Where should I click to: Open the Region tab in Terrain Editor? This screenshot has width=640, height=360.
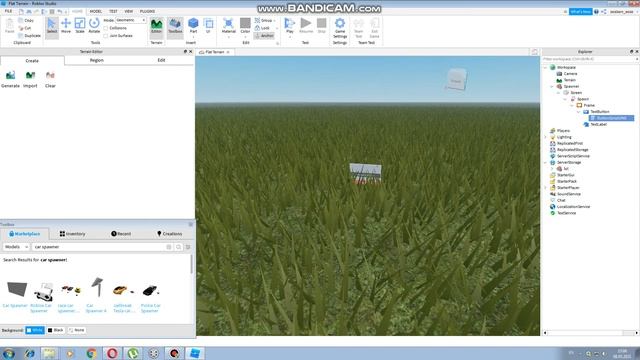(x=97, y=60)
